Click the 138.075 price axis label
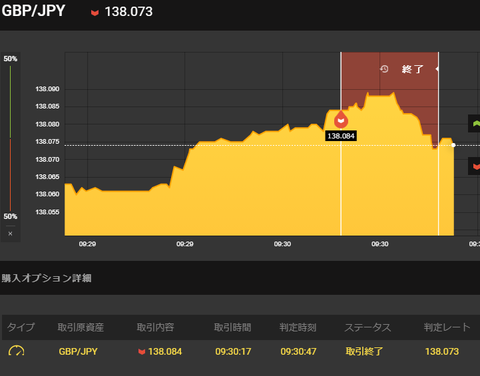Screen dimensions: 480x376 tap(47, 142)
